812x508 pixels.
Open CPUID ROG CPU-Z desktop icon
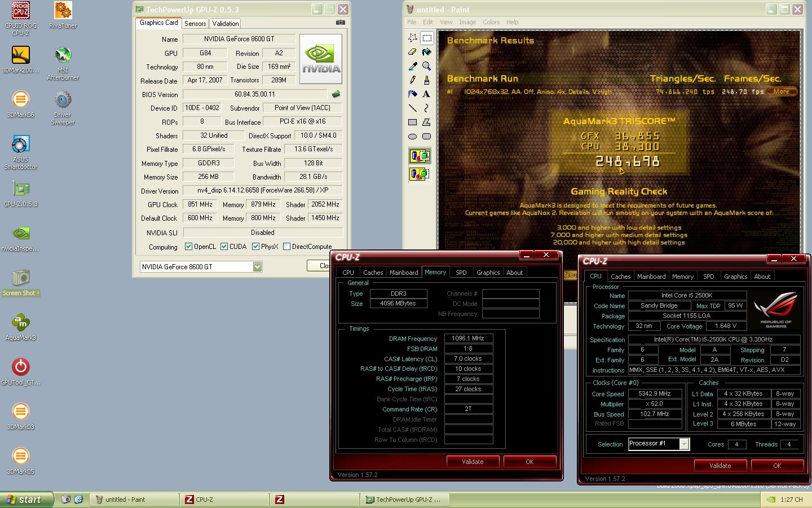[20, 19]
